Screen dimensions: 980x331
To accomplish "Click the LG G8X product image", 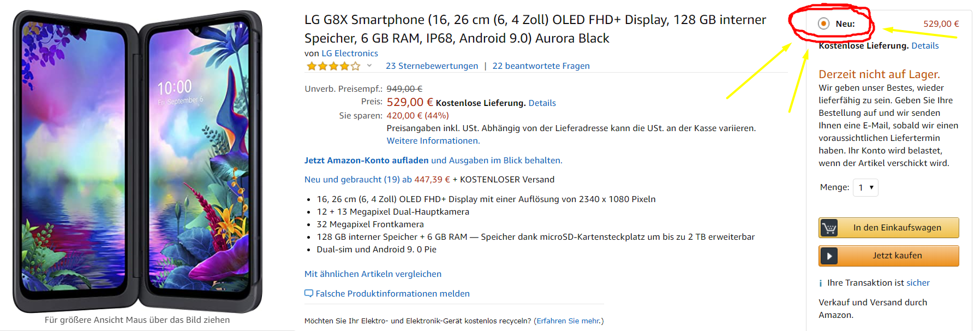I will click(x=138, y=161).
